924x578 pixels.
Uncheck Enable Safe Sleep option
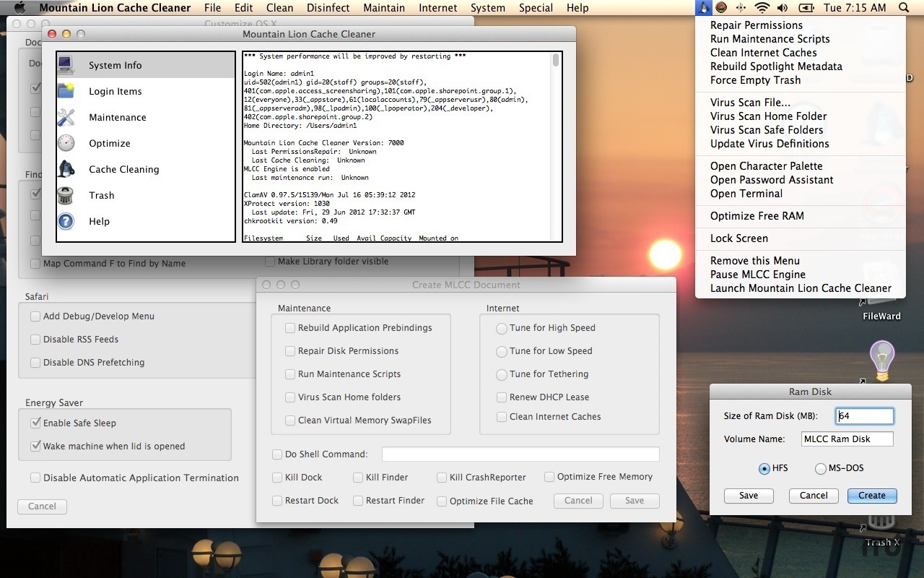click(x=35, y=423)
